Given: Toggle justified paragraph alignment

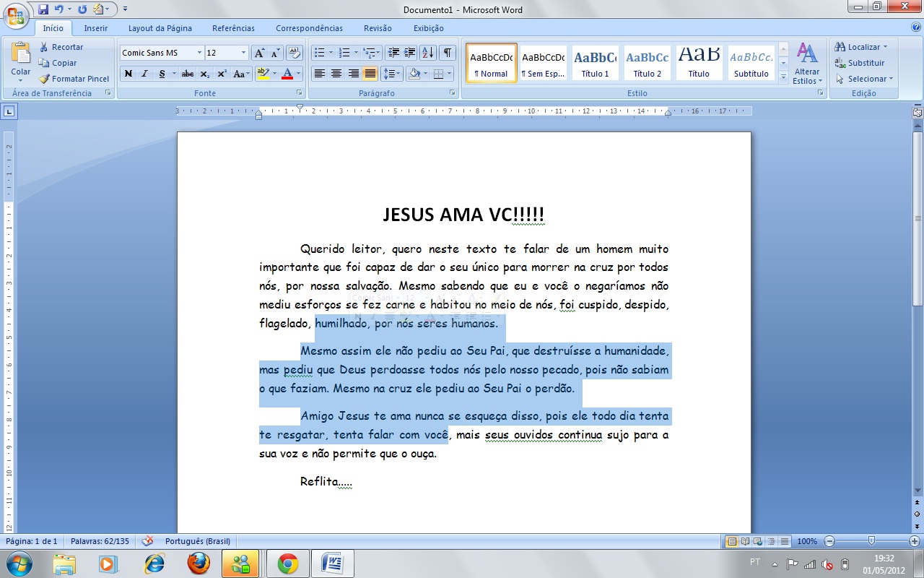Looking at the screenshot, I should (x=370, y=74).
